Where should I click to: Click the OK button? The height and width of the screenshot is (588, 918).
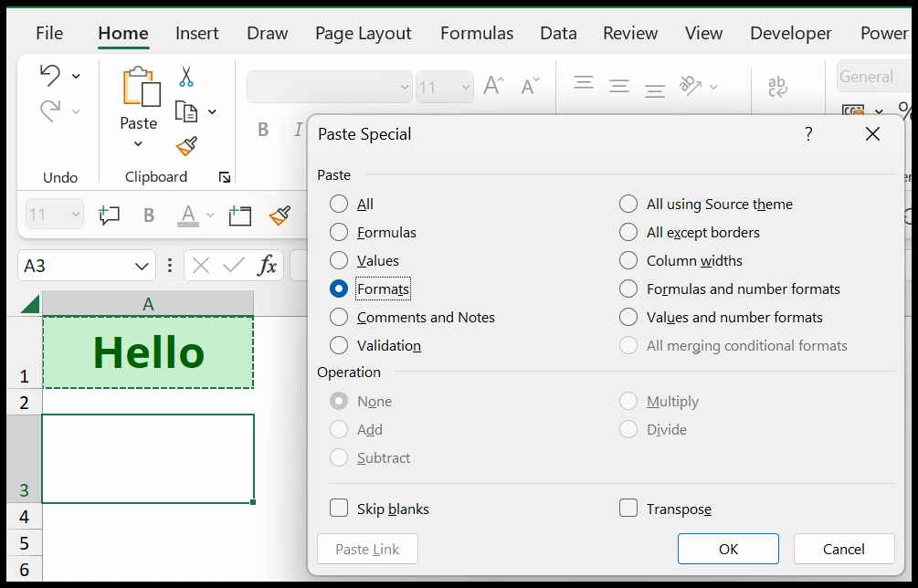(x=727, y=548)
